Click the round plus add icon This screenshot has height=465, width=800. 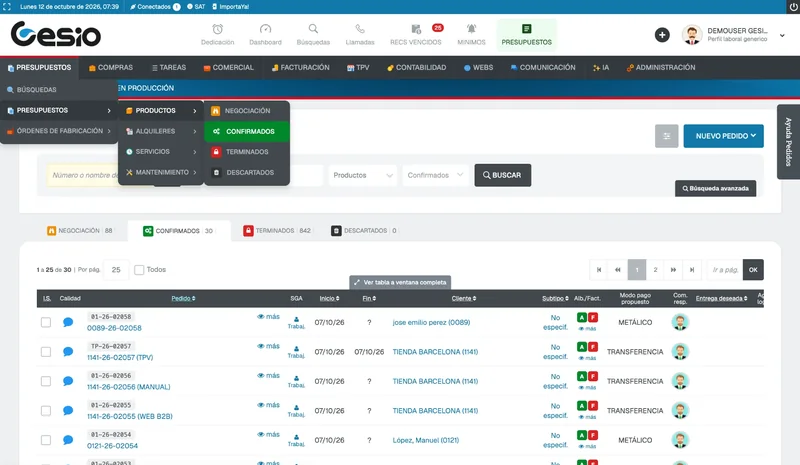[662, 35]
